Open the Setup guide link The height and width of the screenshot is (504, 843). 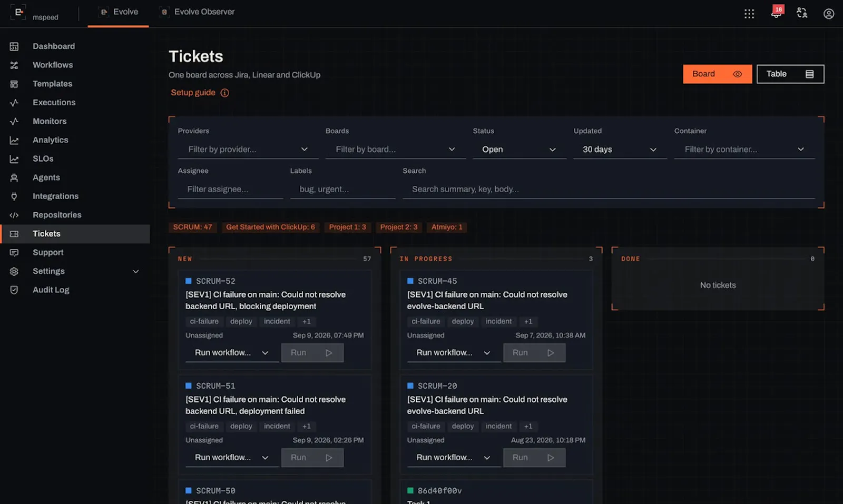click(x=193, y=93)
